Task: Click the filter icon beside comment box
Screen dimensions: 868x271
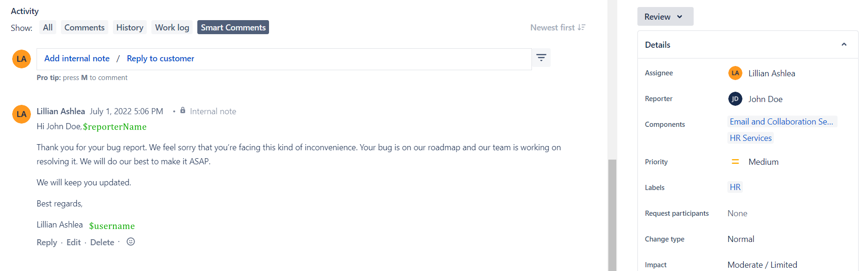Action: [541, 58]
